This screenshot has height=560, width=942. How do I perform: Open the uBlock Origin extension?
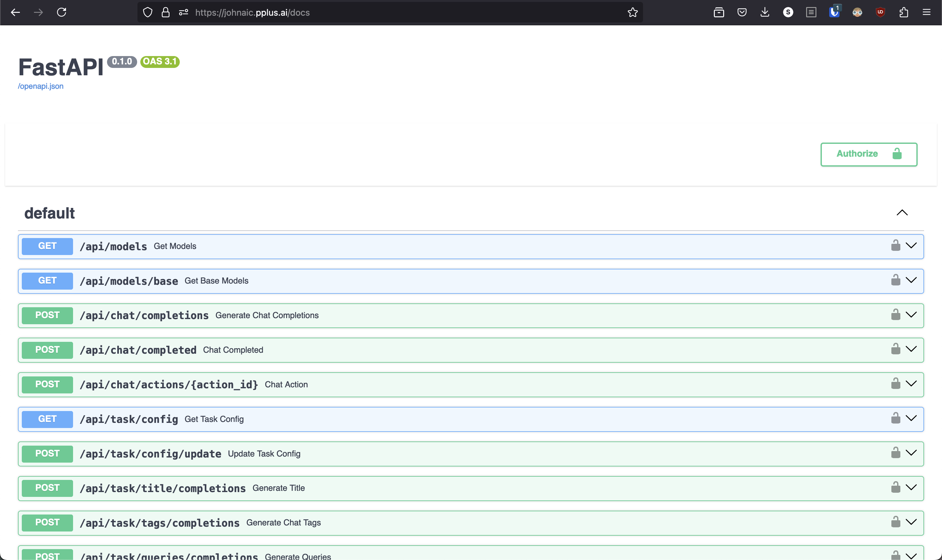[x=880, y=12]
